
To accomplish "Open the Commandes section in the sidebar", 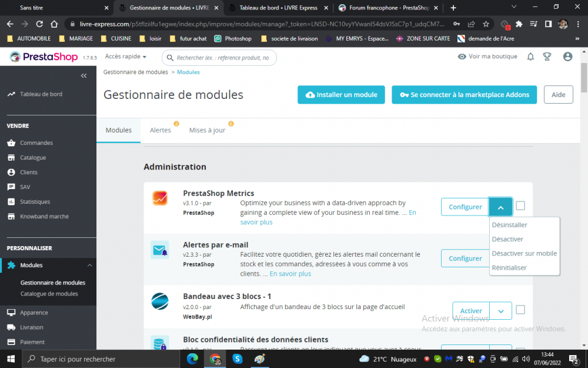I will click(x=35, y=142).
